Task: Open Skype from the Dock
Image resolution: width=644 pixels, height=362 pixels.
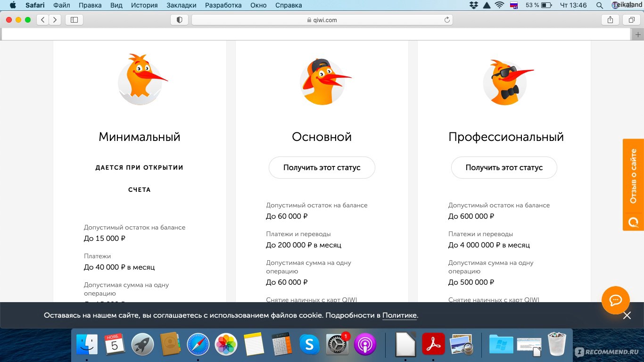Action: click(310, 345)
